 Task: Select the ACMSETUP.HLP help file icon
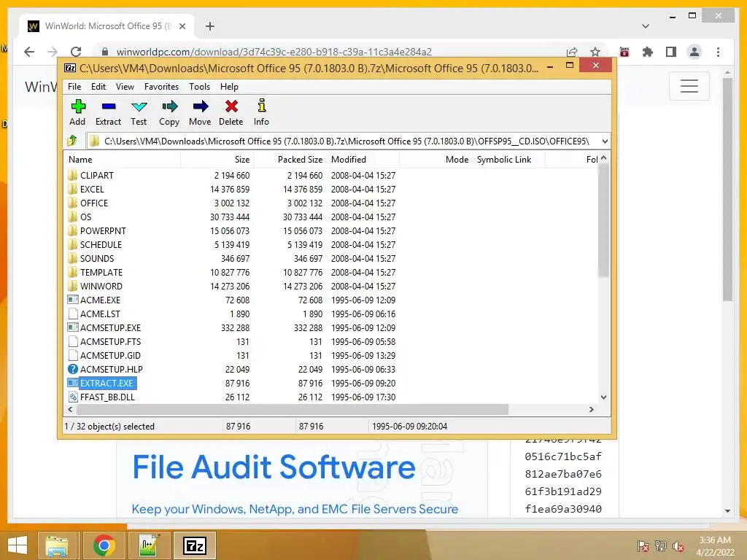pos(72,369)
